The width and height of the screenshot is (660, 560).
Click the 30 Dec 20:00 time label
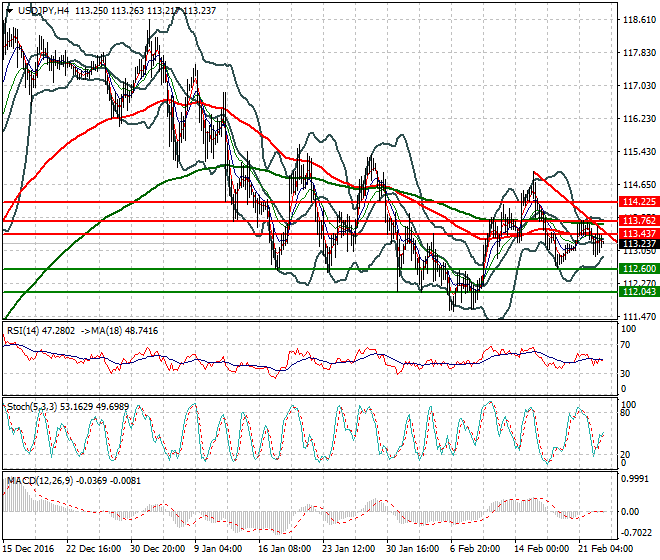pyautogui.click(x=157, y=549)
